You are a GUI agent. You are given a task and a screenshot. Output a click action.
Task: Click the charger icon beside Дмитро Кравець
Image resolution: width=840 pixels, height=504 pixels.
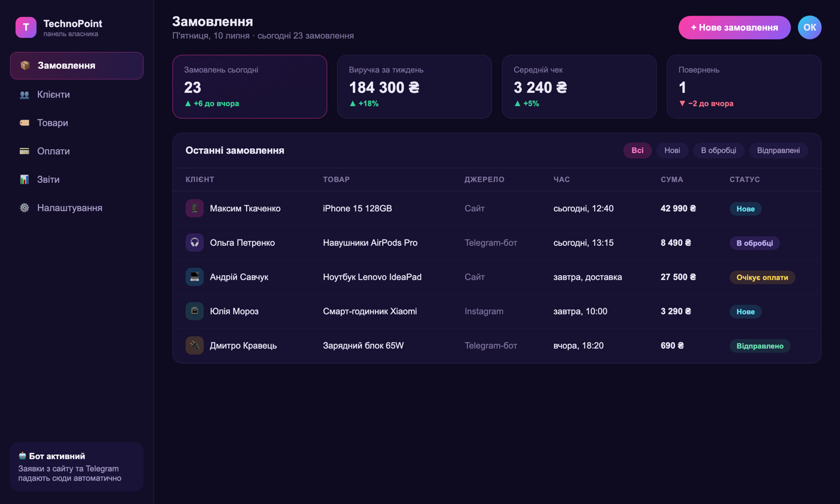pyautogui.click(x=194, y=346)
